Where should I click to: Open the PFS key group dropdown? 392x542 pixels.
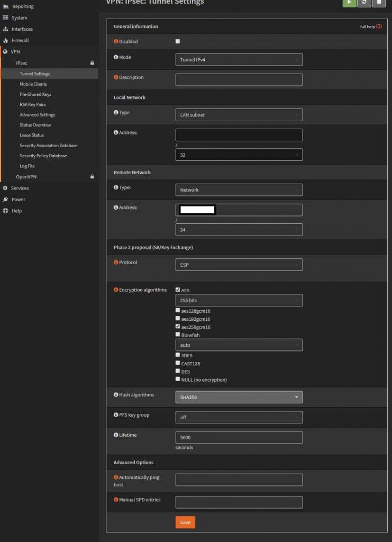[239, 417]
